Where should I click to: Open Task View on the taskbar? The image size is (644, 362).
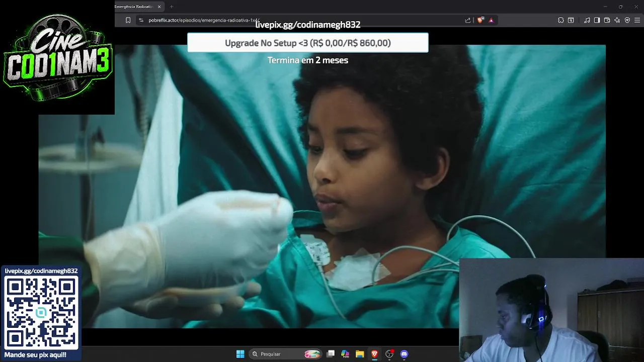[x=331, y=354]
